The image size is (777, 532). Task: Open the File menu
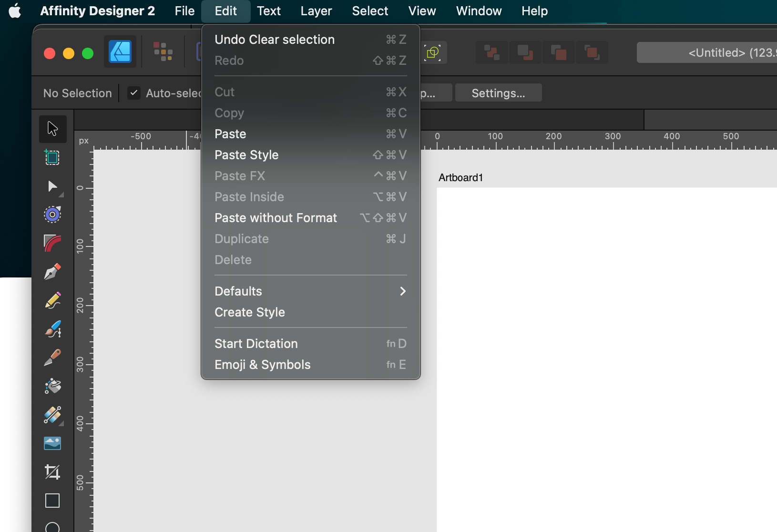tap(184, 11)
